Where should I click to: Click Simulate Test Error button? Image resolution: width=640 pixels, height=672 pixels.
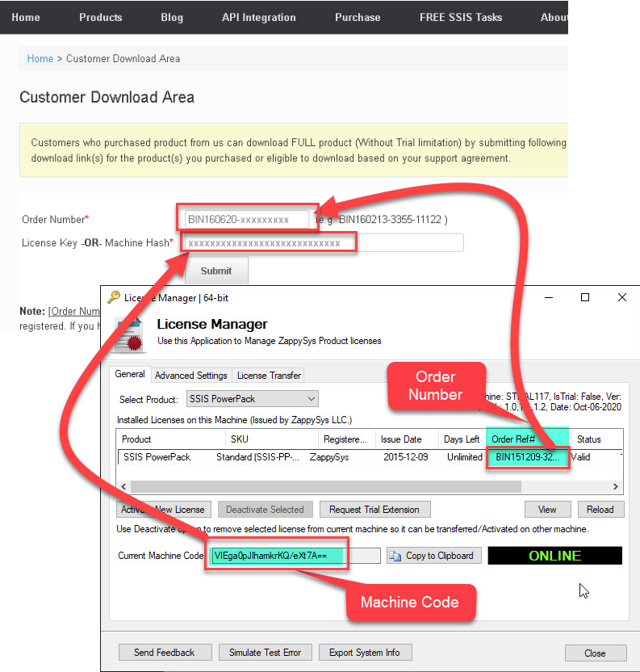pos(266,653)
